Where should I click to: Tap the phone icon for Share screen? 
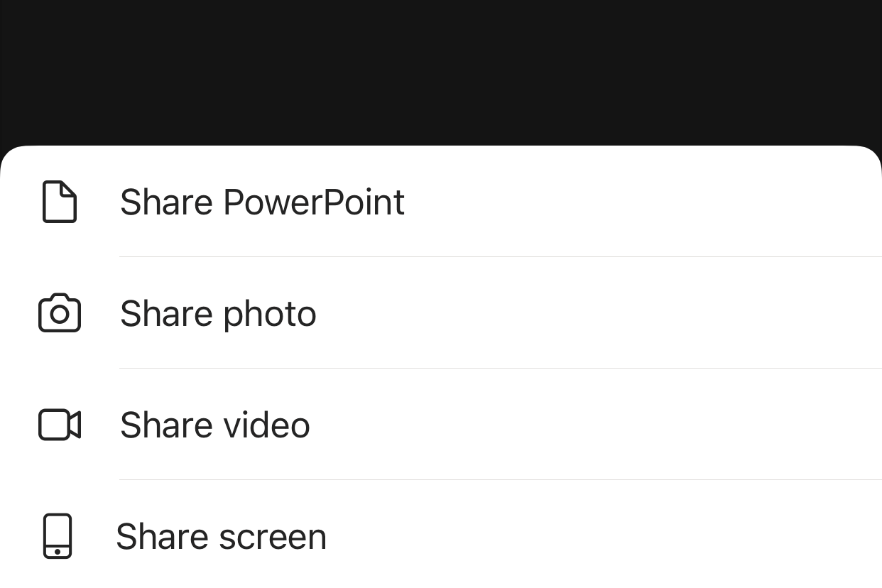(x=58, y=536)
